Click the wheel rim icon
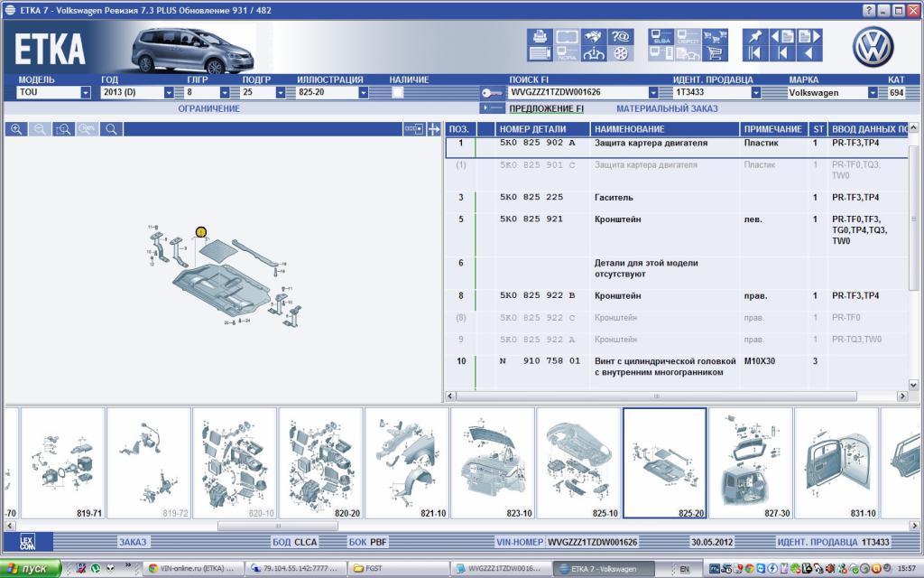924x578 pixels. (x=621, y=53)
